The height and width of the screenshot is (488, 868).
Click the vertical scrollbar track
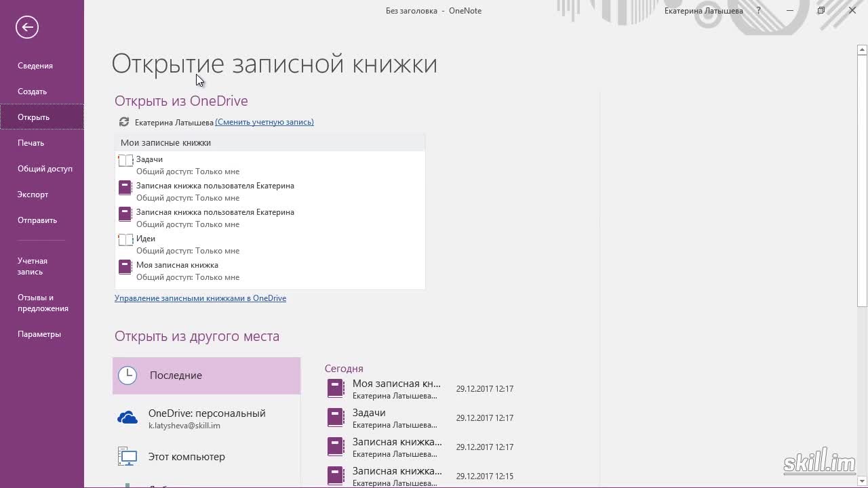(862, 393)
